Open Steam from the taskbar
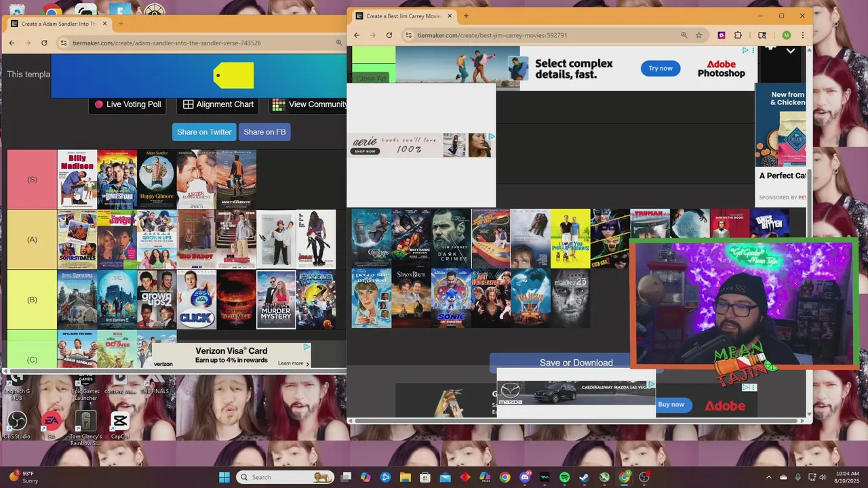The width and height of the screenshot is (868, 488). click(x=584, y=477)
